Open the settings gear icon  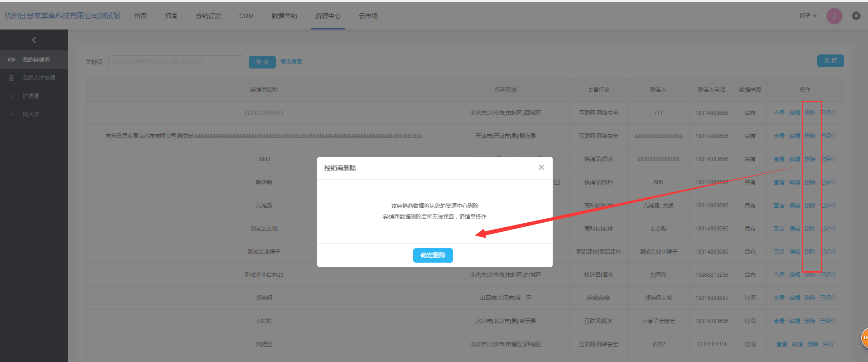coord(856,16)
